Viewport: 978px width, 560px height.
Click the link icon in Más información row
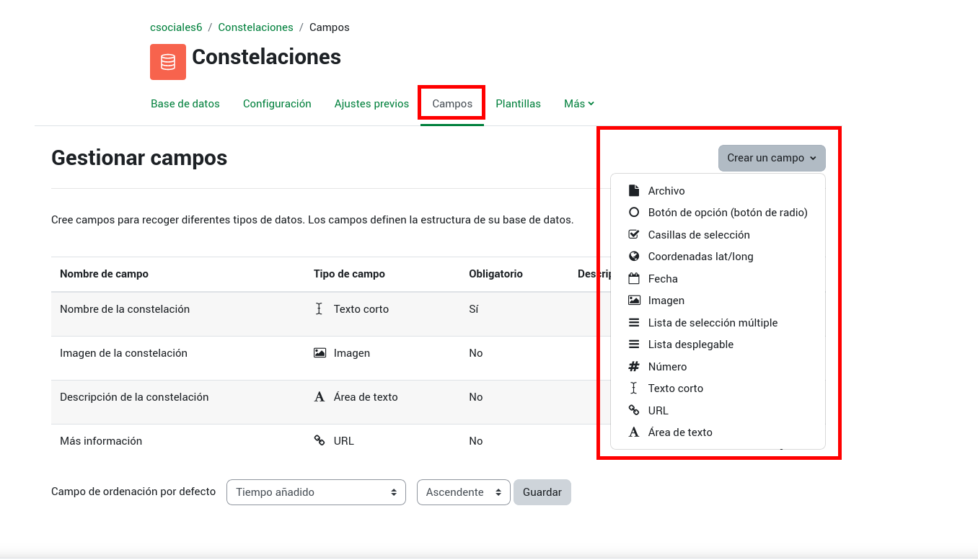(x=320, y=441)
